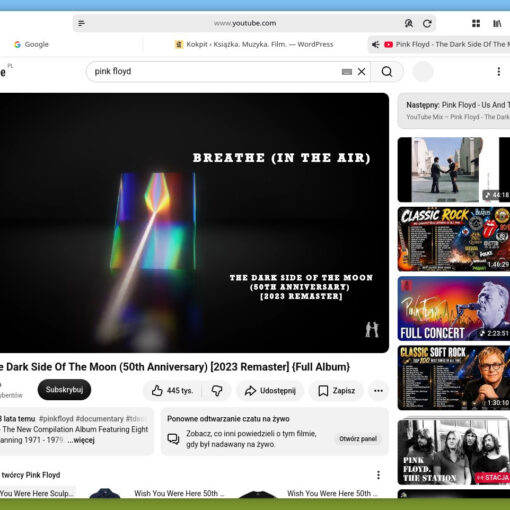Open more actions ellipsis under the video
Viewport: 510px width, 510px height.
point(378,390)
